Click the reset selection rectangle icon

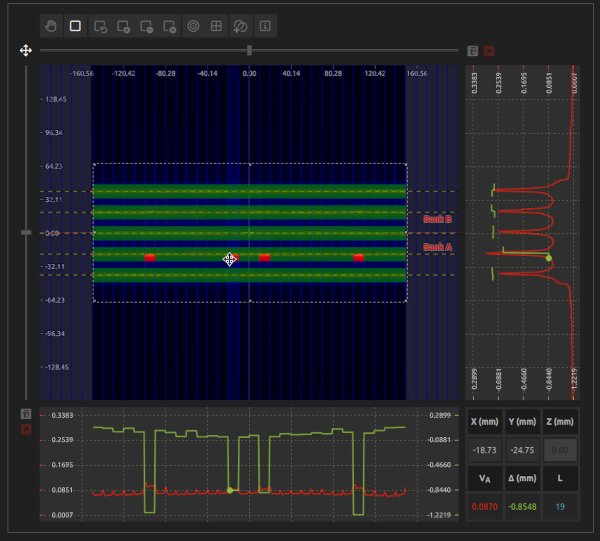(x=100, y=26)
